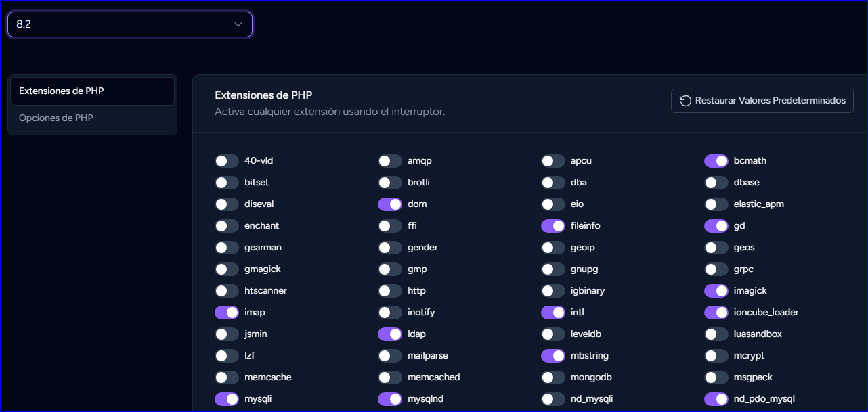Enable the apcu extension toggle

point(552,161)
